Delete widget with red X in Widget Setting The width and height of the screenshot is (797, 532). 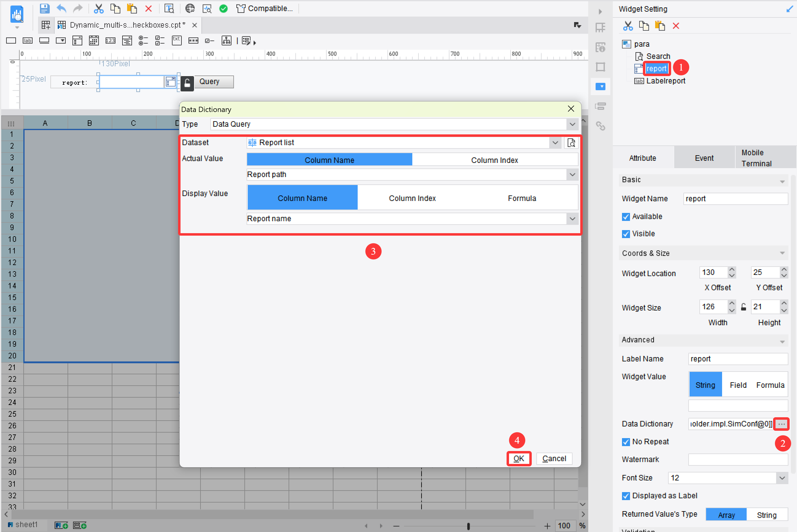(x=676, y=26)
